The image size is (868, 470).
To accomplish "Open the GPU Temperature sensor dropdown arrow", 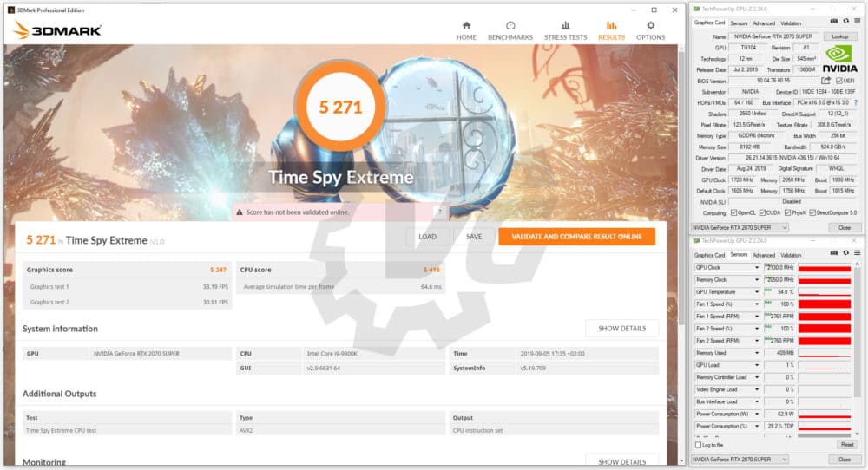I will pos(757,292).
